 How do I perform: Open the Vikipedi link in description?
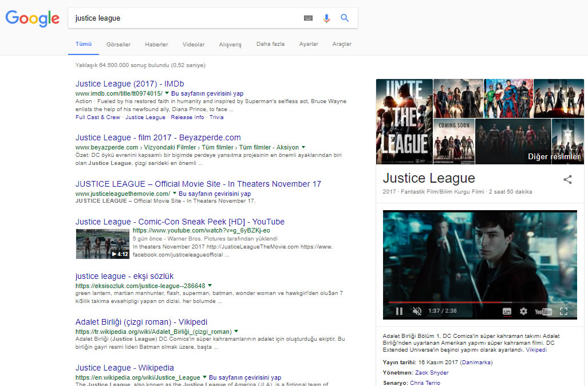[x=536, y=349]
